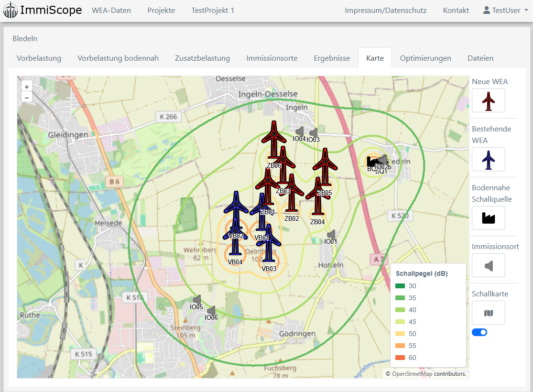Click the map zoom out minus button

pos(27,98)
